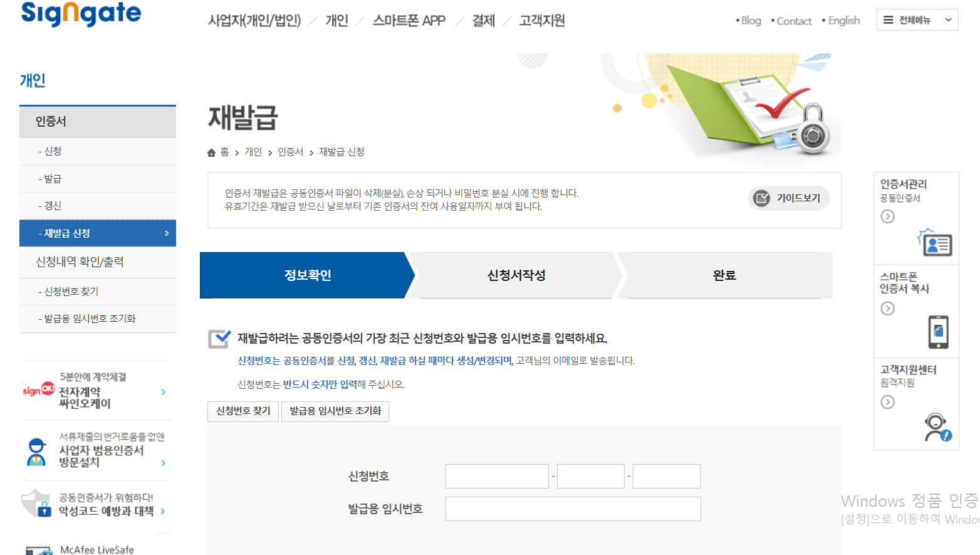Click the 완료 step tab

724,275
